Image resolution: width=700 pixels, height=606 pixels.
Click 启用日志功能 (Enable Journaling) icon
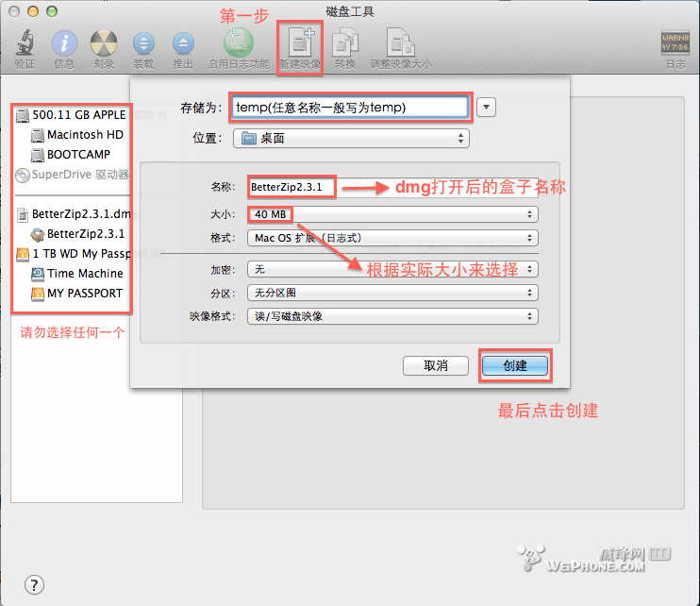pyautogui.click(x=238, y=44)
